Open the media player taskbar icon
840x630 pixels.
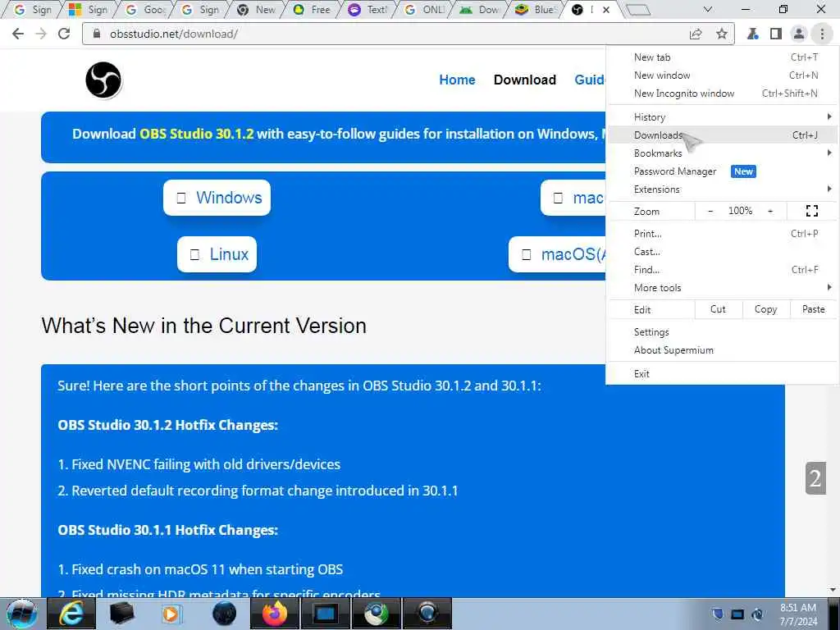click(x=172, y=614)
